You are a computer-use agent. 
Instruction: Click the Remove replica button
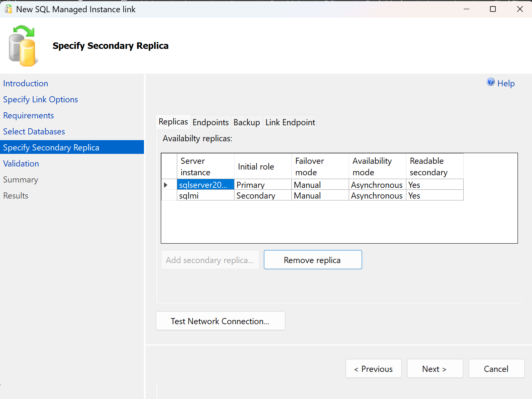coord(313,260)
